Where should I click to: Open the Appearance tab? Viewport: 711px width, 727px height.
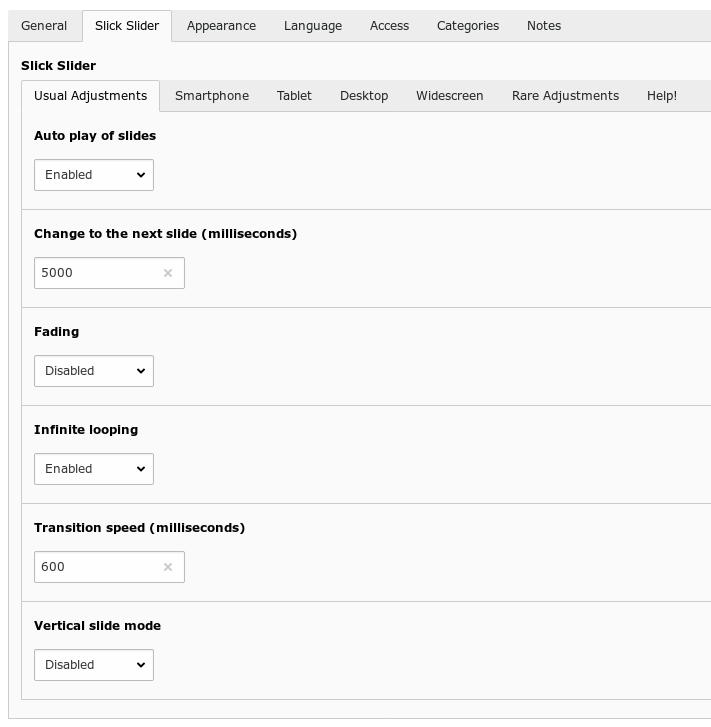(221, 26)
